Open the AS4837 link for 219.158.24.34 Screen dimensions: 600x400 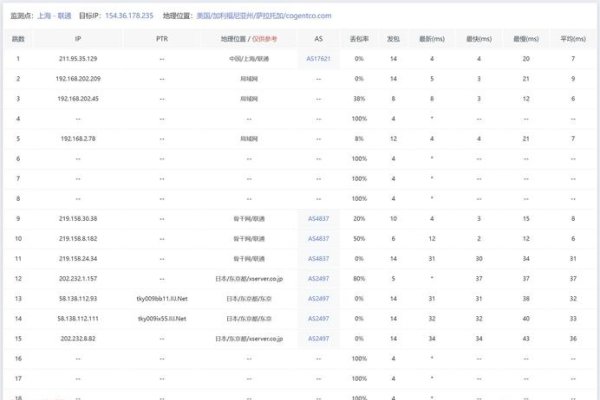point(318,259)
